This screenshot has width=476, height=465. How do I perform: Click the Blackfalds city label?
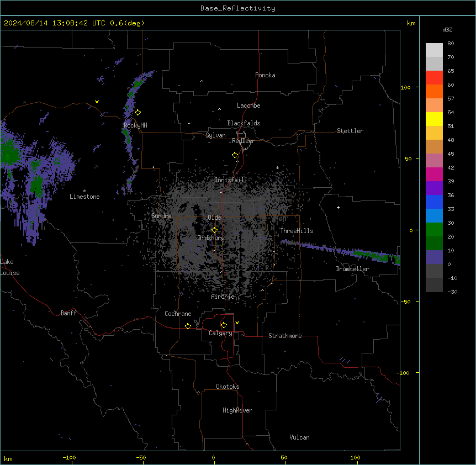[244, 123]
